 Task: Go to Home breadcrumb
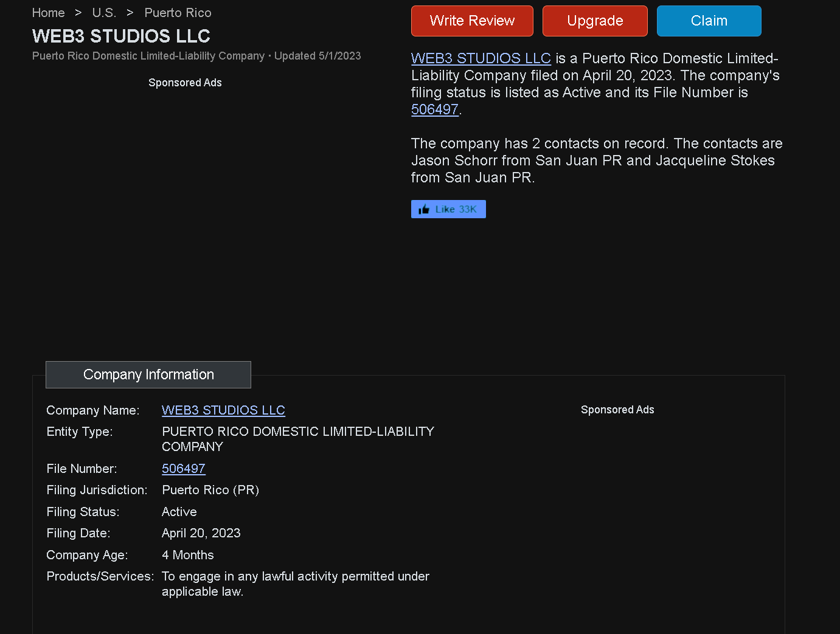49,13
